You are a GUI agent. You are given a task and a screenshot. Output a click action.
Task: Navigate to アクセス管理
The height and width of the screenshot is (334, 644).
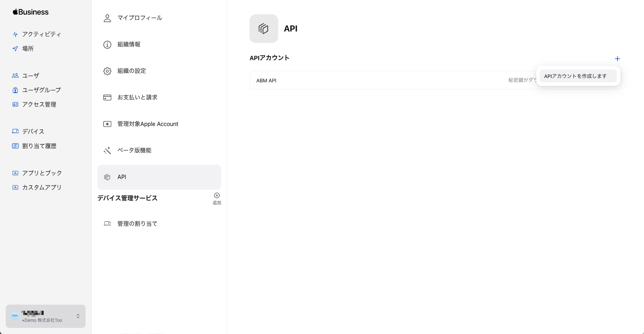click(x=39, y=105)
